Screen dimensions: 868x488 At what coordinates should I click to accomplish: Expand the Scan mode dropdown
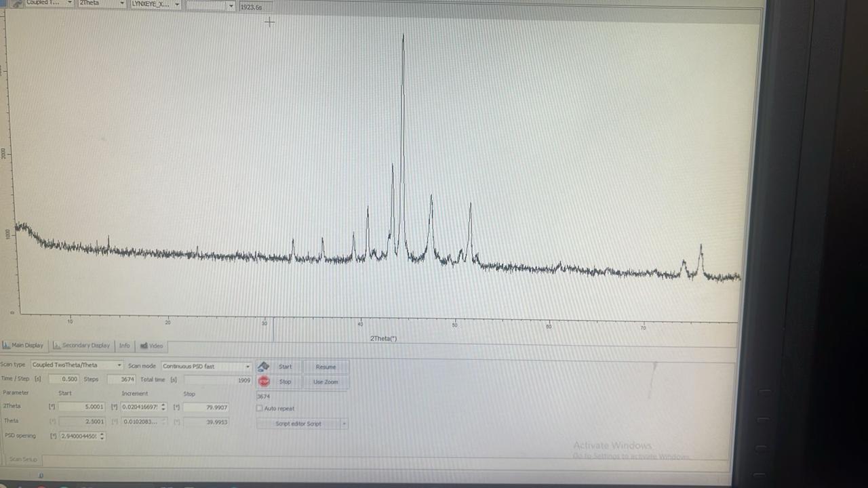click(206, 366)
